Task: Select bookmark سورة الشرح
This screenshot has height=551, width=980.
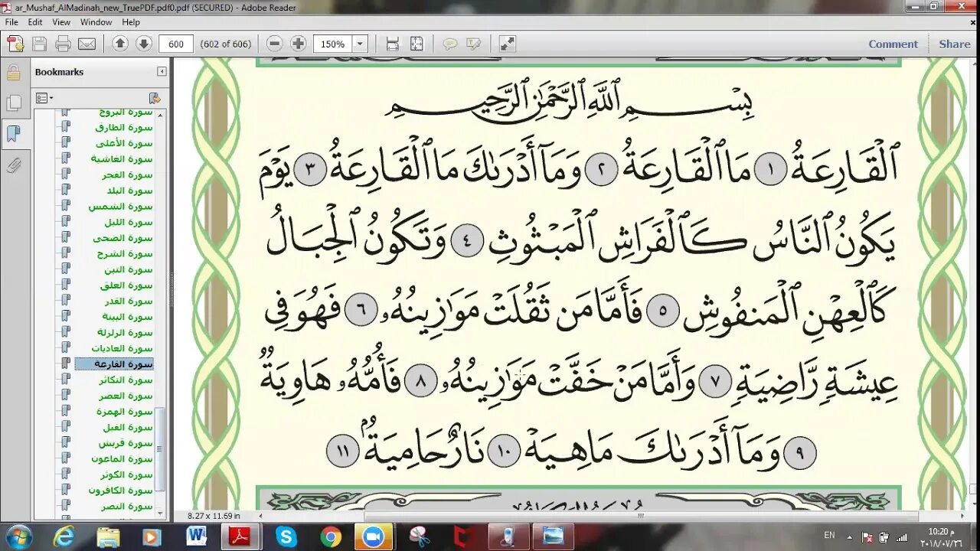Action: click(x=125, y=253)
